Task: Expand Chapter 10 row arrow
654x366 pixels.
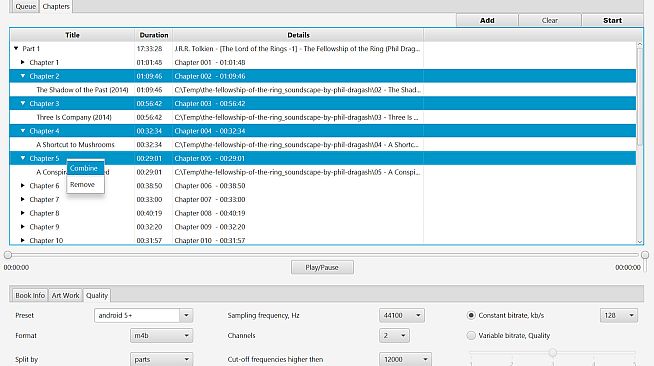Action: [x=23, y=241]
